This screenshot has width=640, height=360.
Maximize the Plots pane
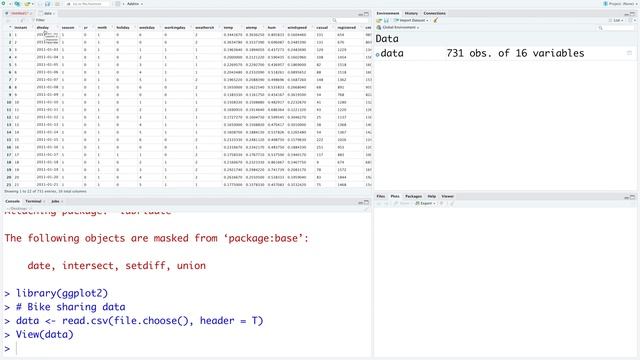point(633,197)
